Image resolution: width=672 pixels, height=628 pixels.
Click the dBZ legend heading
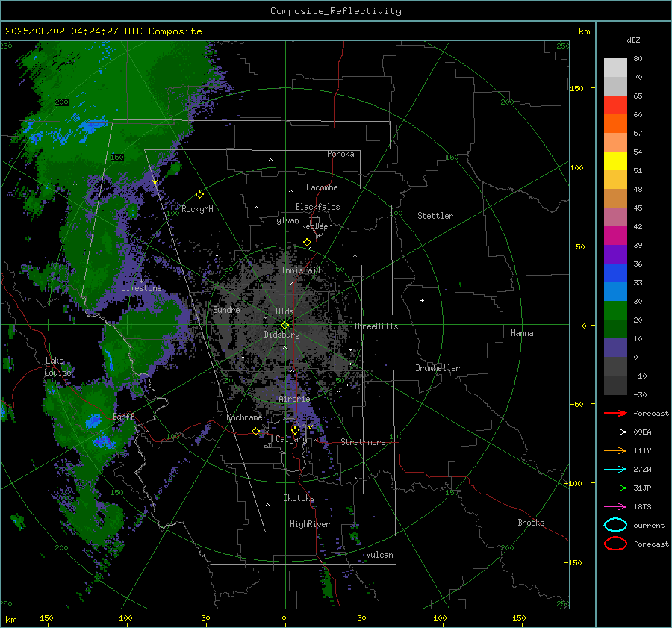(x=633, y=40)
